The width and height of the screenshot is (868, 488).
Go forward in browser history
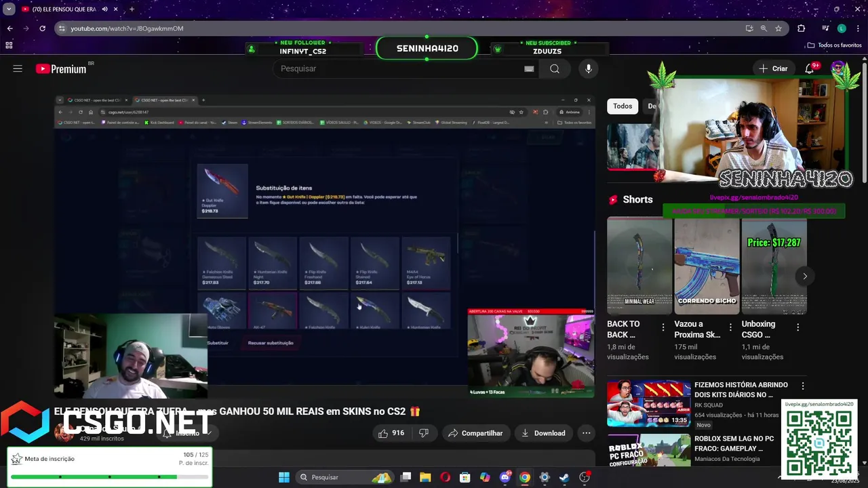pyautogui.click(x=26, y=28)
